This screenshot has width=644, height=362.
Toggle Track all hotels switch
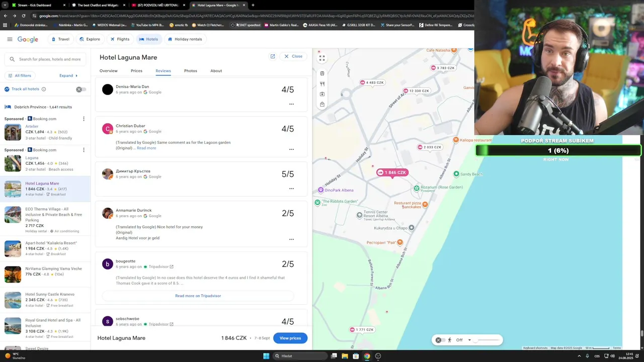(x=80, y=89)
